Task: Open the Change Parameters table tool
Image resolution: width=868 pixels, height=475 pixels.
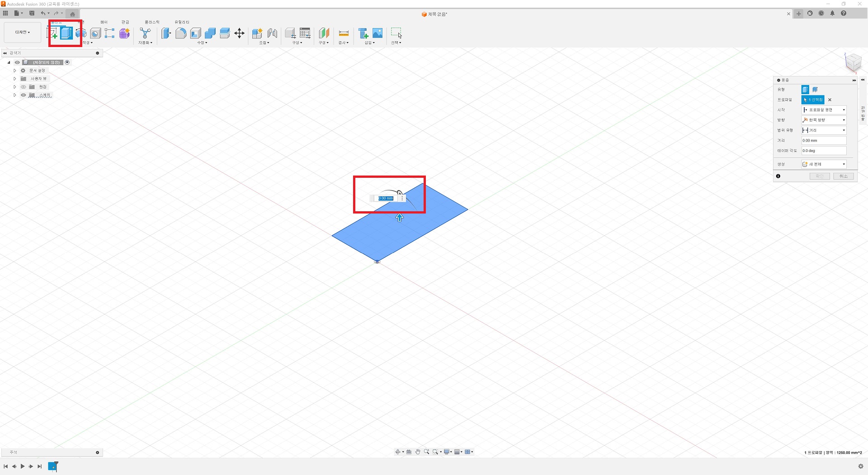Action: pyautogui.click(x=305, y=33)
